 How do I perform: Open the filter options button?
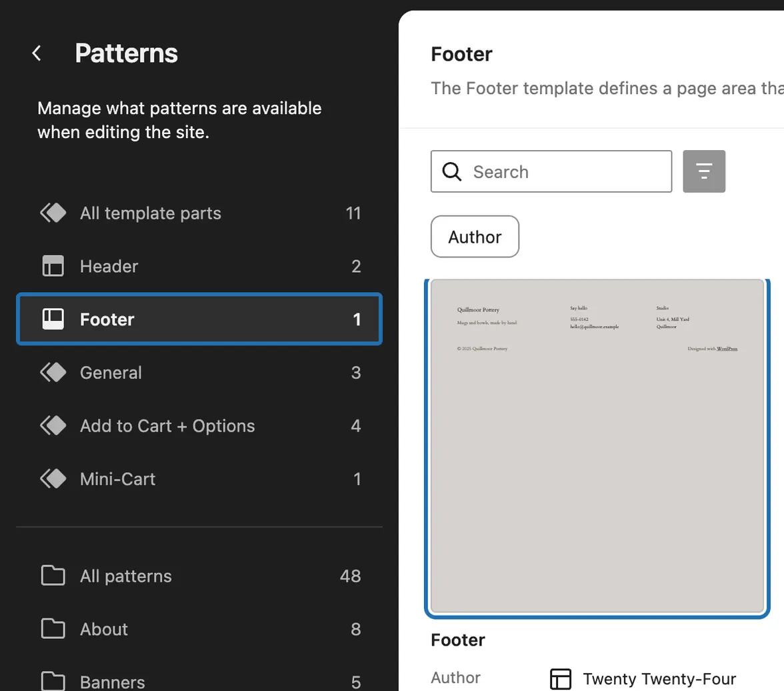tap(704, 171)
